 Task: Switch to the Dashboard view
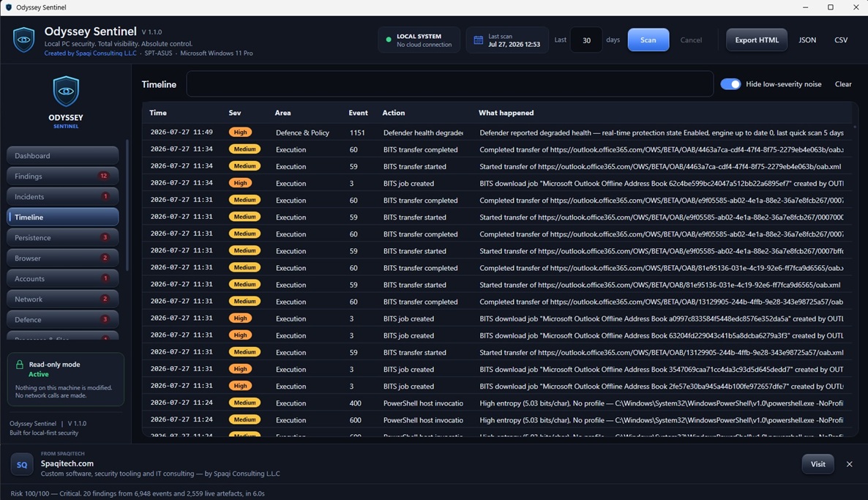click(x=62, y=156)
